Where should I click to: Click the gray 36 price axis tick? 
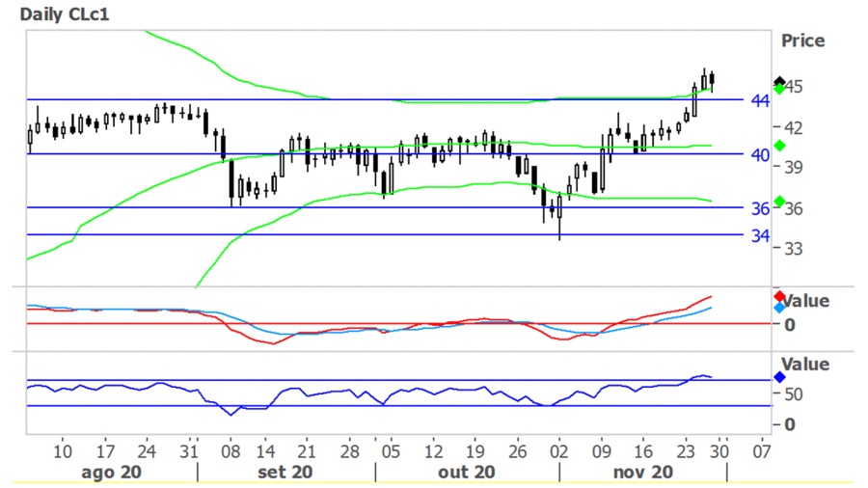tap(794, 209)
